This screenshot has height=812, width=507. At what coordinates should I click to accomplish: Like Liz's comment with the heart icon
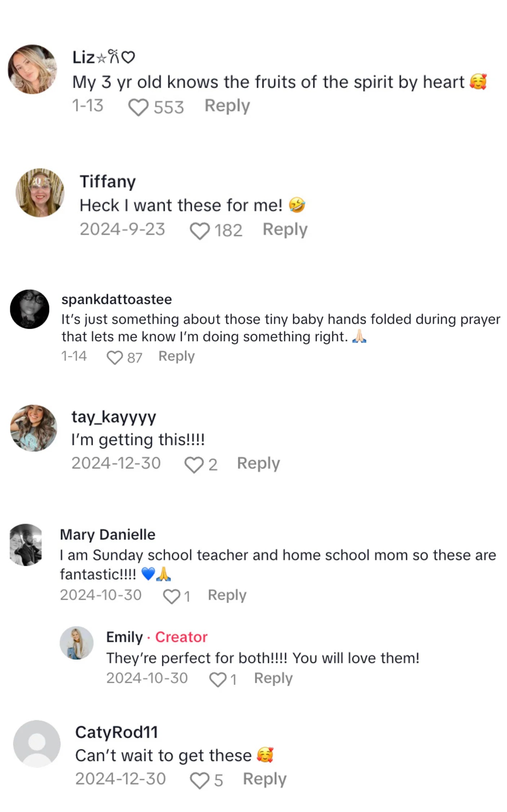(138, 107)
